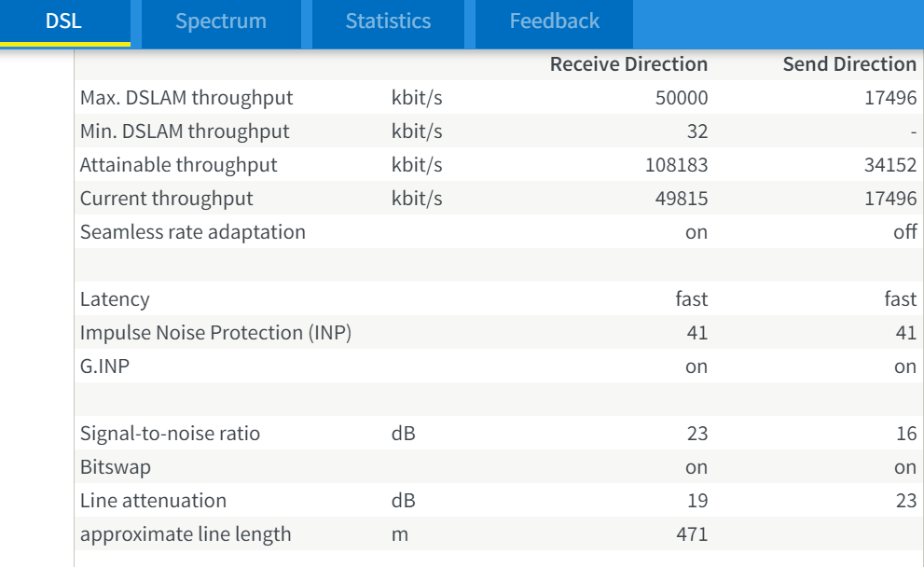
Task: Click the G.INP row label
Action: 104,366
